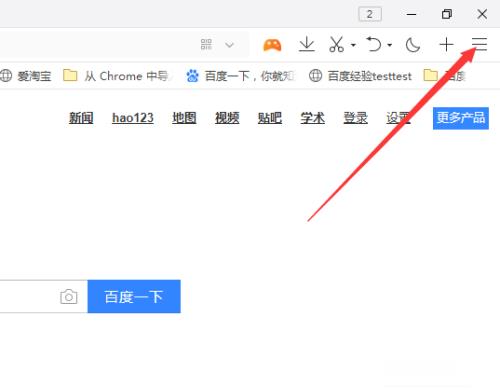Open the orange game controller icon
500x389 pixels.
click(x=272, y=45)
